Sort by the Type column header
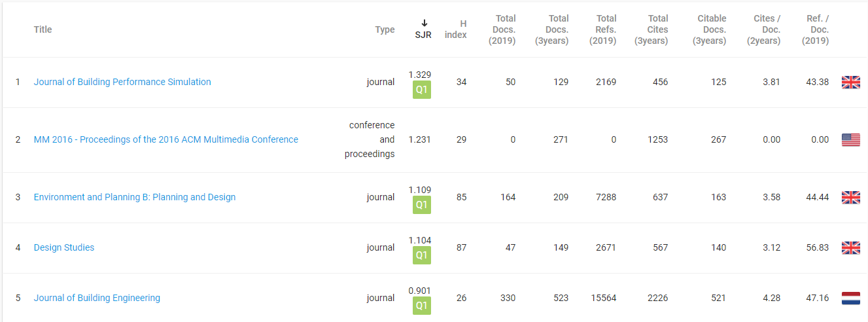The width and height of the screenshot is (868, 322). pyautogui.click(x=385, y=29)
